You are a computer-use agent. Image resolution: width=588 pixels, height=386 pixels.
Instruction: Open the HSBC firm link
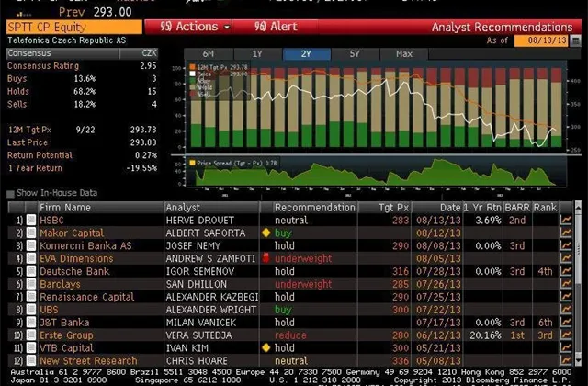pyautogui.click(x=51, y=221)
